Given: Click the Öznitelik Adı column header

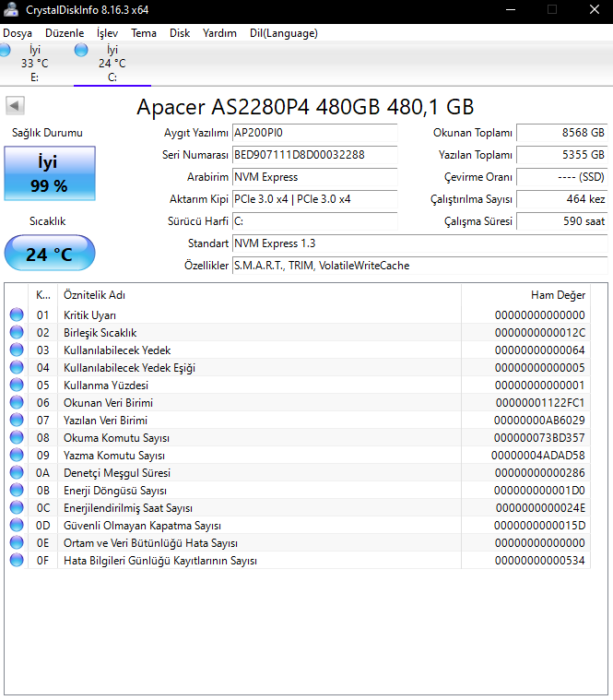Looking at the screenshot, I should point(259,295).
